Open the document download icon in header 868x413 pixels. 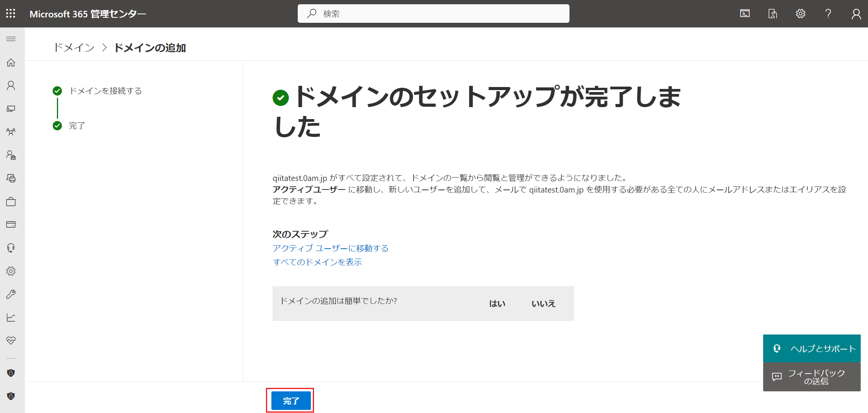pos(773,14)
